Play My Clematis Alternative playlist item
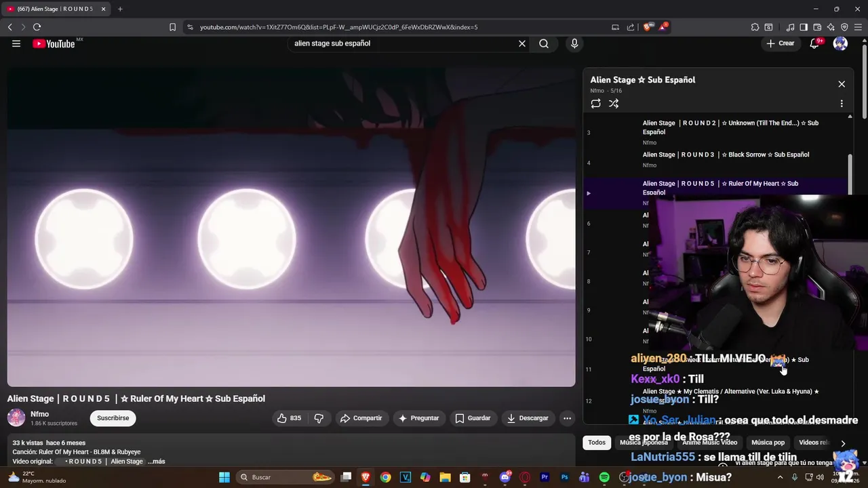 click(716, 401)
